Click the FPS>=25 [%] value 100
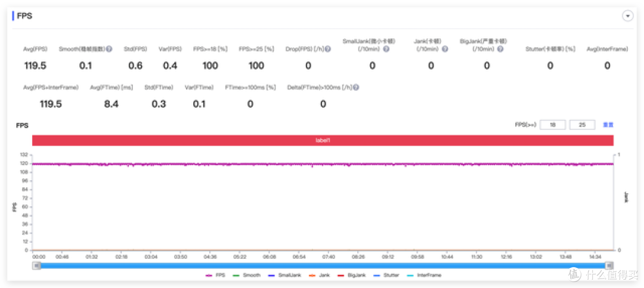The width and height of the screenshot is (644, 288). pos(256,66)
